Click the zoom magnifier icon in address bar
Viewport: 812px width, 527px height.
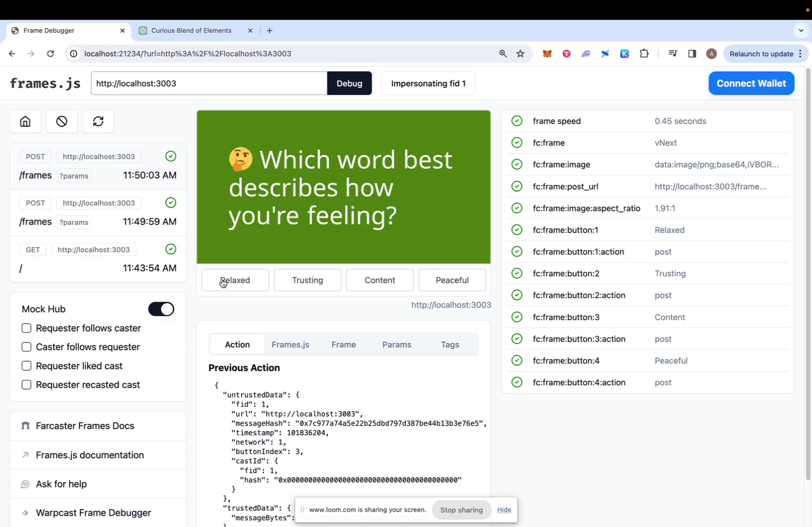[x=503, y=54]
